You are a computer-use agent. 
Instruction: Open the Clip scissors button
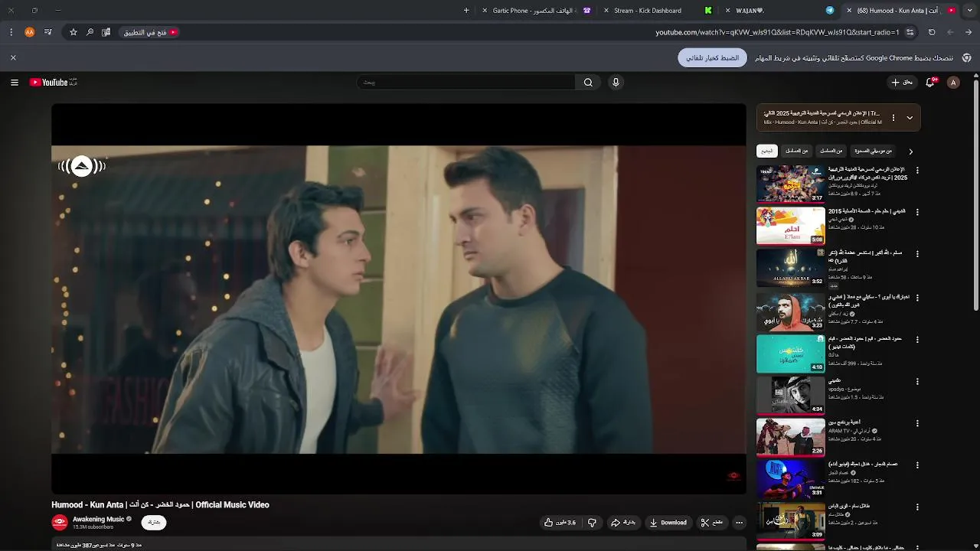click(x=711, y=523)
